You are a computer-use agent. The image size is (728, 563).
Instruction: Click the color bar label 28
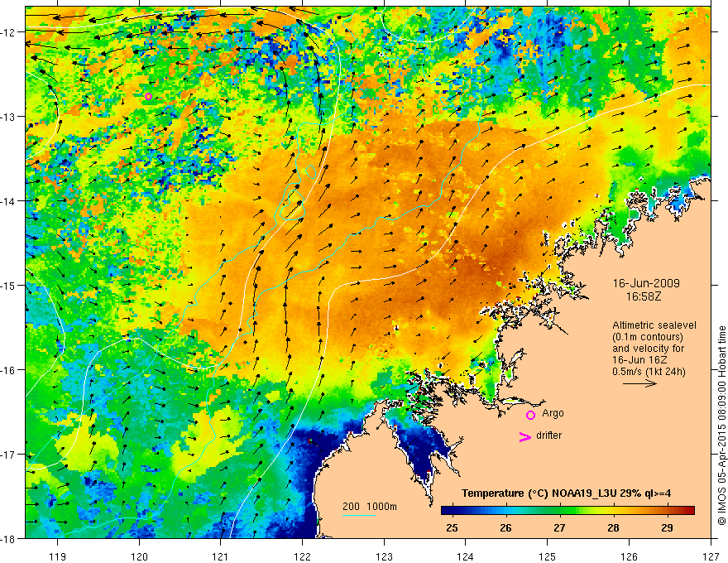pyautogui.click(x=613, y=527)
